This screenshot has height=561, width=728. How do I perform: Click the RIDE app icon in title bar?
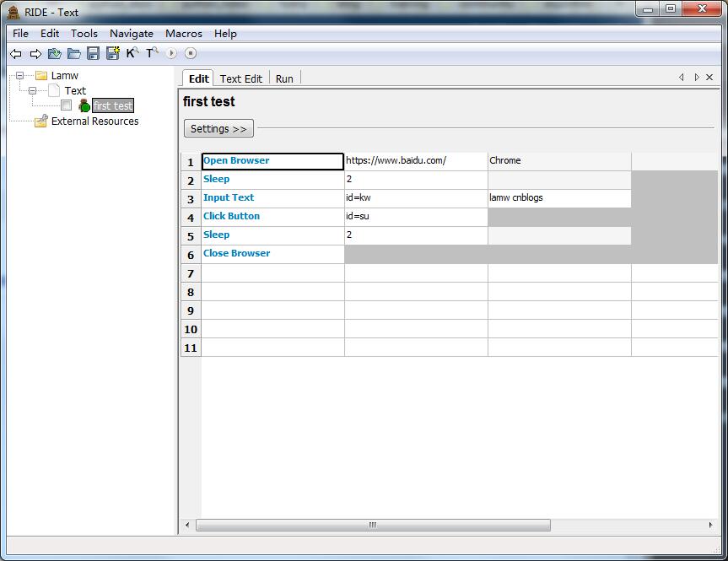pos(13,12)
